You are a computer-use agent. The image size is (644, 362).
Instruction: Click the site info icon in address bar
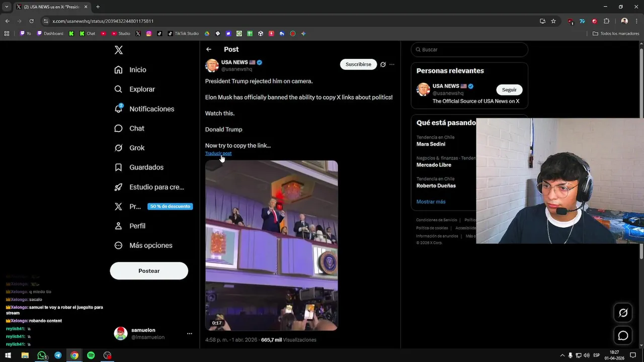click(46, 21)
